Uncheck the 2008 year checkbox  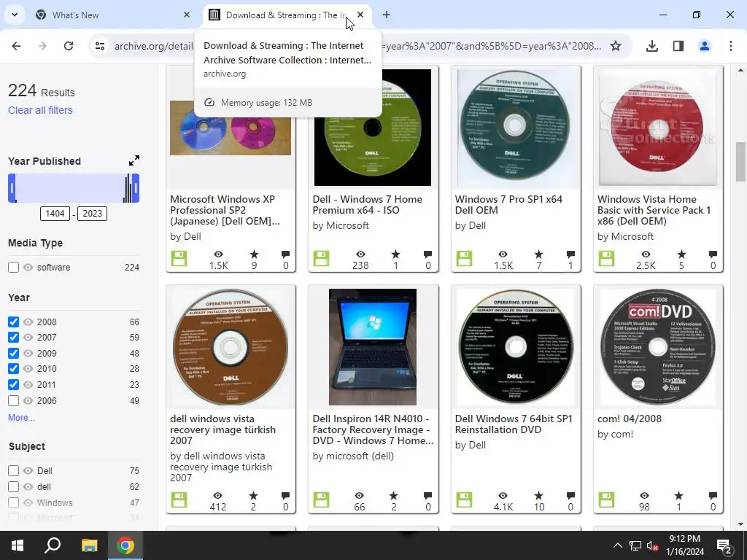coord(13,322)
